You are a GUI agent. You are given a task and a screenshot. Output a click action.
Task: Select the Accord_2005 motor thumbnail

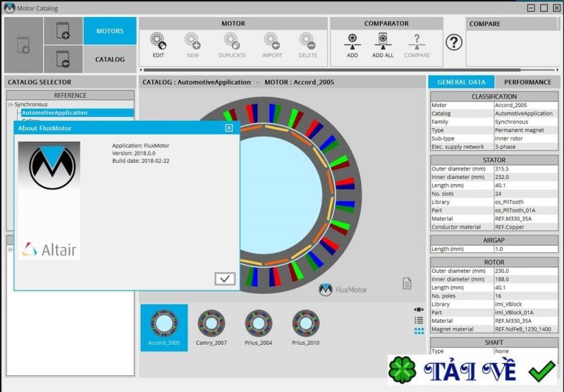[164, 328]
